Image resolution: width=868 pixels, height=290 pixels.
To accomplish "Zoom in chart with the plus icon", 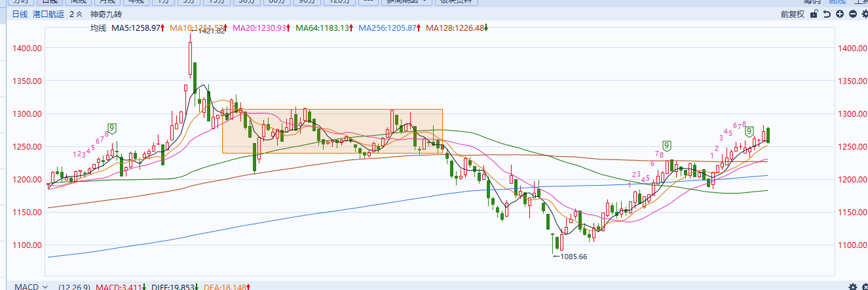I will pyautogui.click(x=840, y=14).
